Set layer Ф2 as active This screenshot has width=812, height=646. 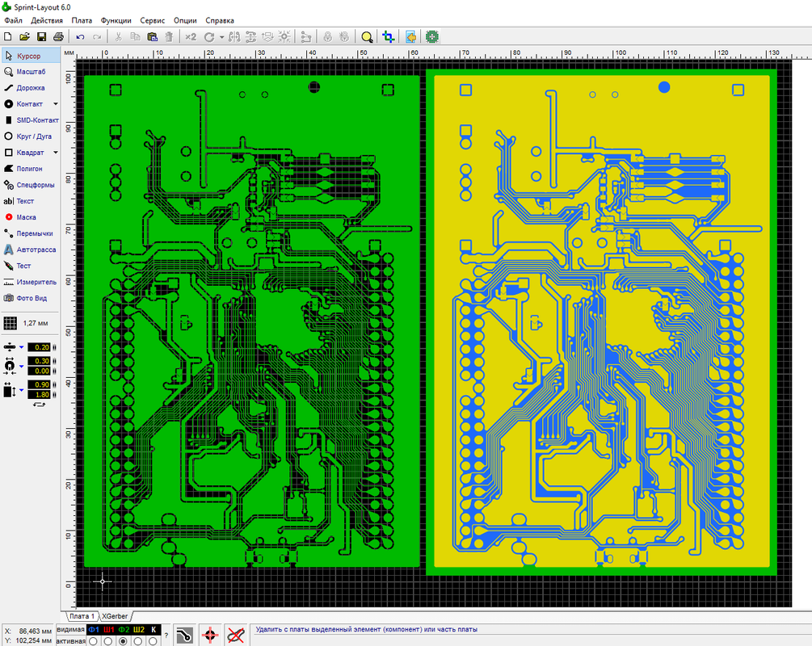[x=124, y=641]
